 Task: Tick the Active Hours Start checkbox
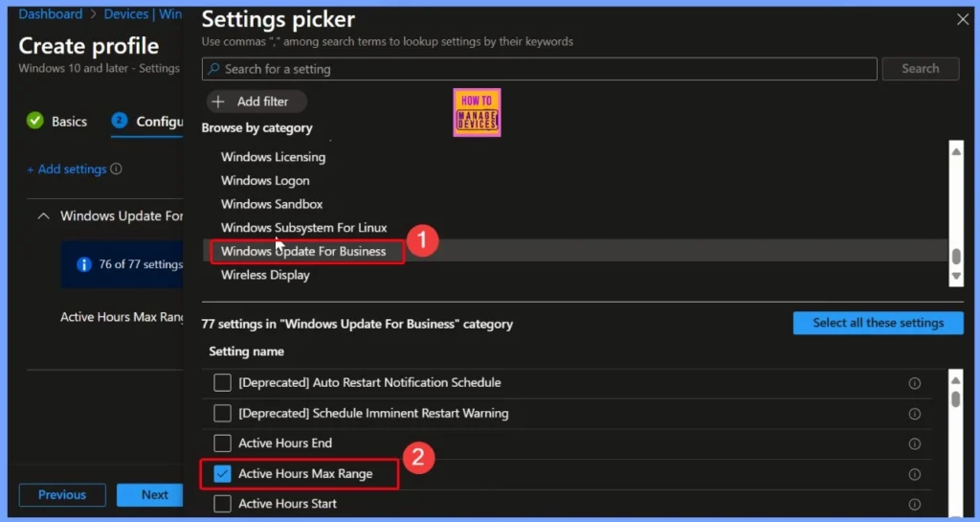[x=222, y=504]
